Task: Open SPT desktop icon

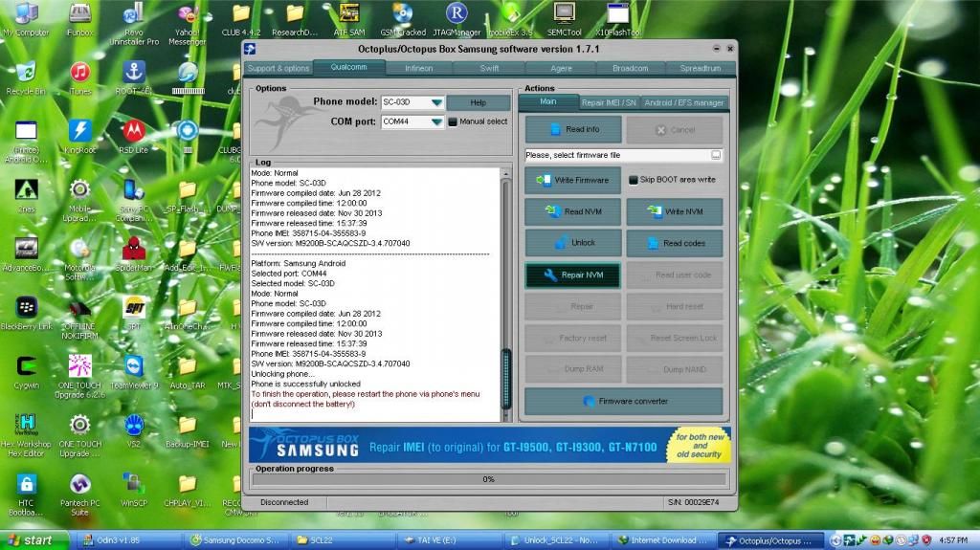Action: coord(134,314)
